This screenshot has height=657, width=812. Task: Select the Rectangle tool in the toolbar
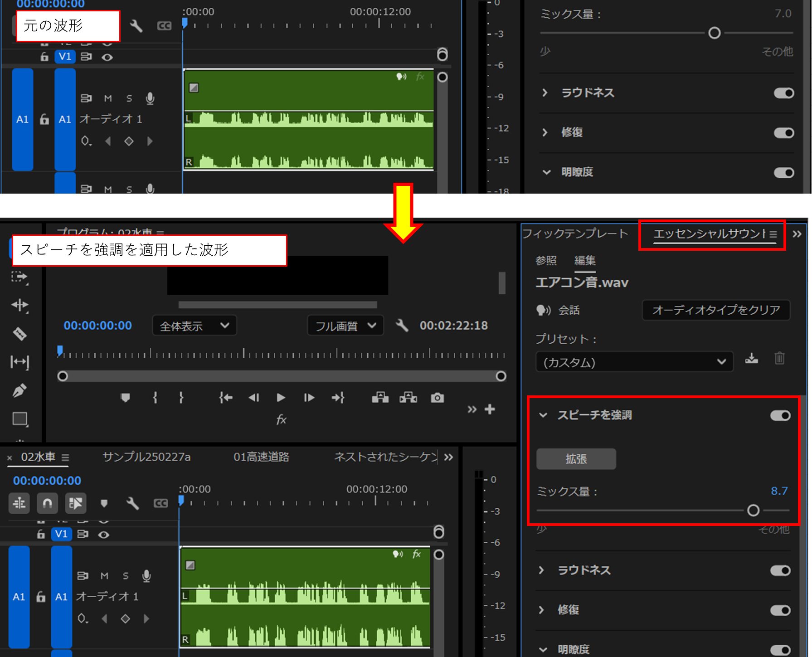(20, 419)
